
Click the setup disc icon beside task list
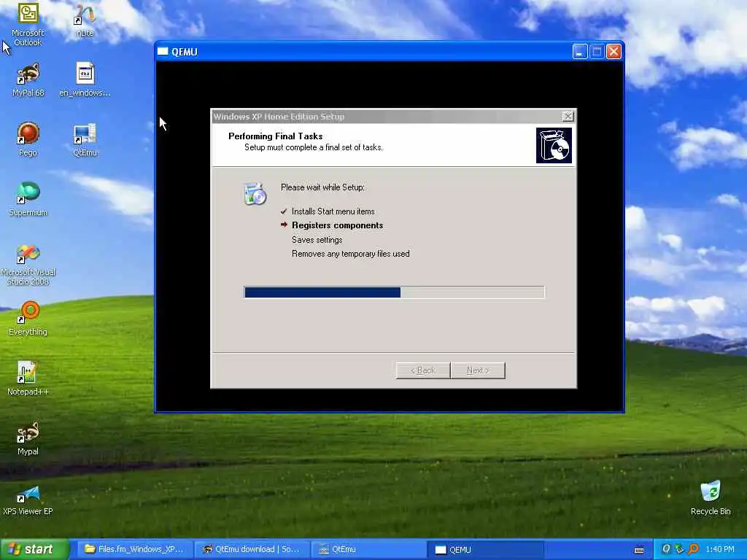(255, 193)
